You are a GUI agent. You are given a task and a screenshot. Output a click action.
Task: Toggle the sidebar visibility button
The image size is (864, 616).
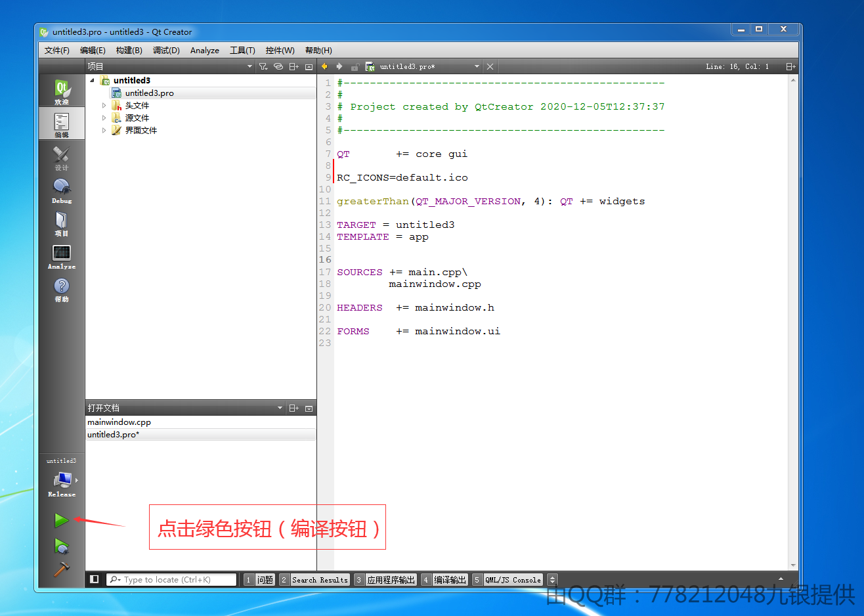[95, 579]
